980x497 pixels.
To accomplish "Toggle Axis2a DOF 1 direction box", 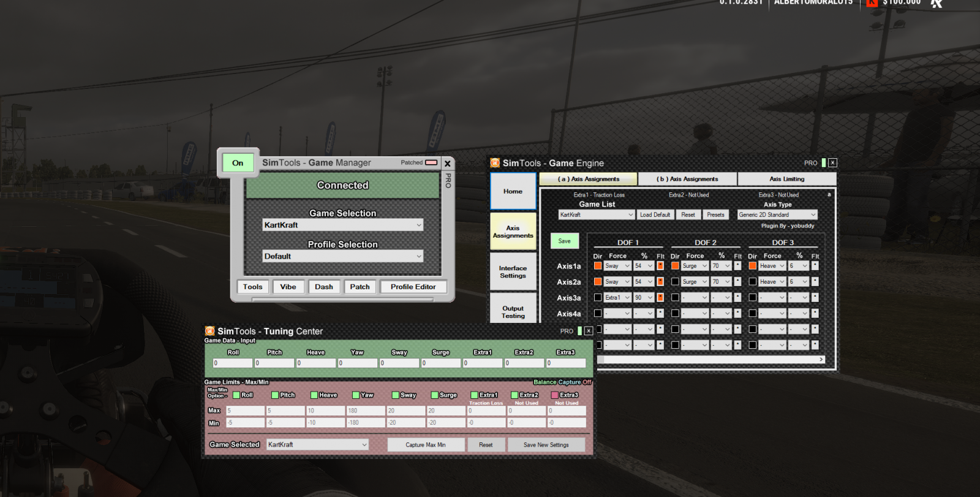I will point(598,282).
